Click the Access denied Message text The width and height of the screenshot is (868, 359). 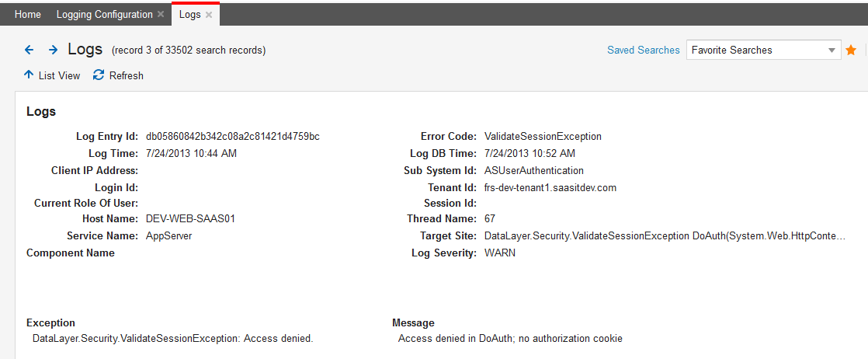510,338
